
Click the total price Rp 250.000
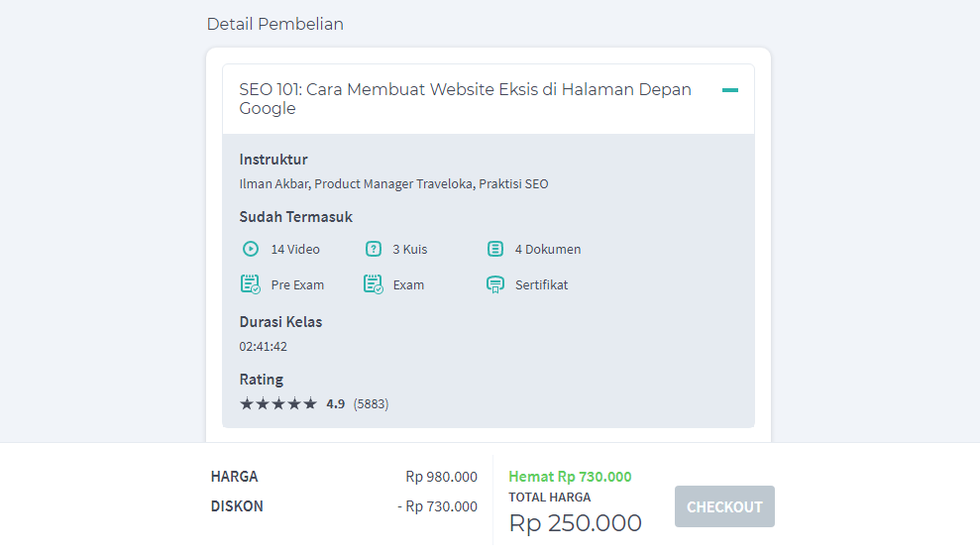click(x=575, y=523)
